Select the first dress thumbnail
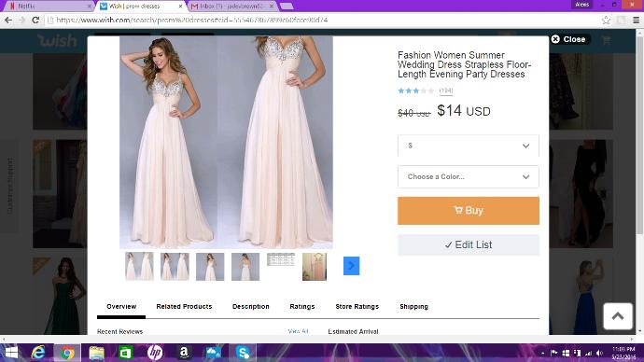The width and height of the screenshot is (644, 362). pos(139,267)
